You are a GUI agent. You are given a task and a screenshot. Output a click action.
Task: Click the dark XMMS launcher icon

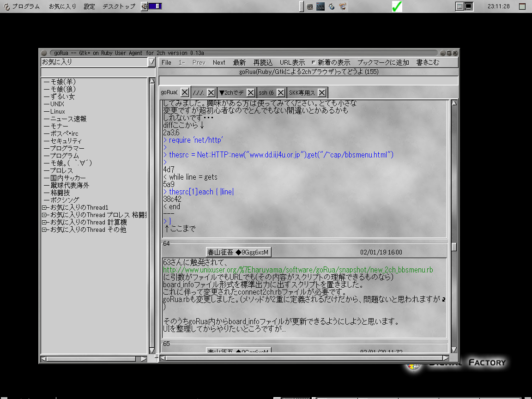click(x=320, y=6)
